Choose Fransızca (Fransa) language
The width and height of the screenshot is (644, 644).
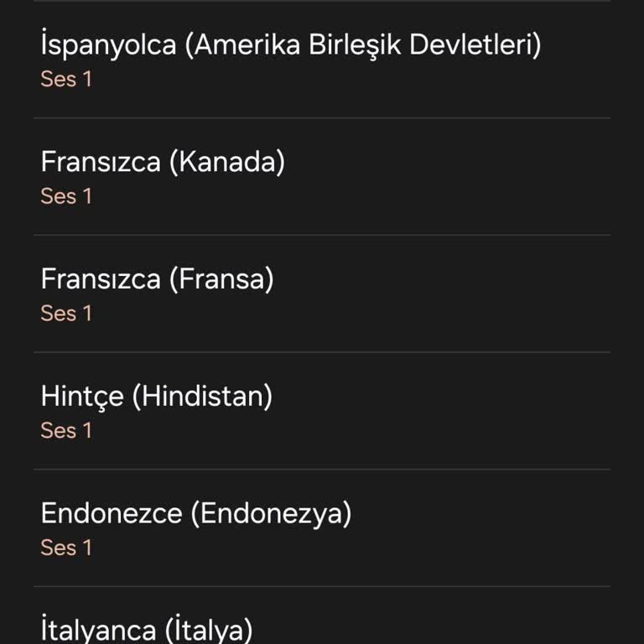coord(322,293)
